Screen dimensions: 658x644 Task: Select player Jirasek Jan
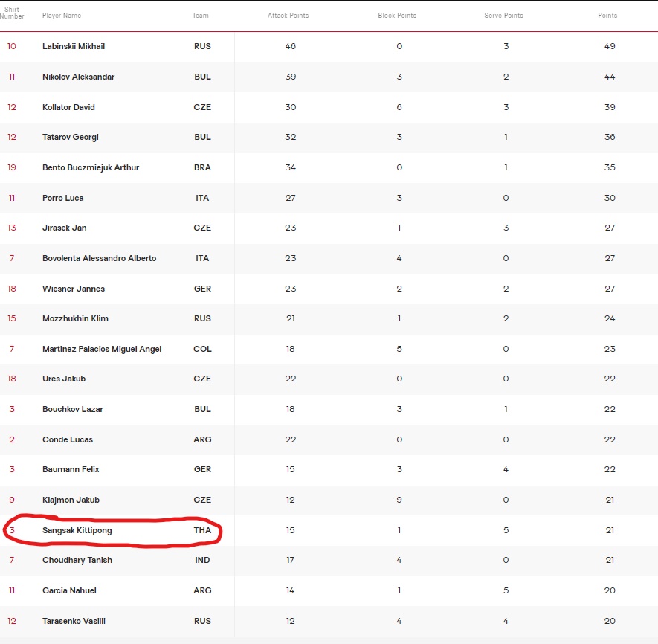tap(64, 228)
